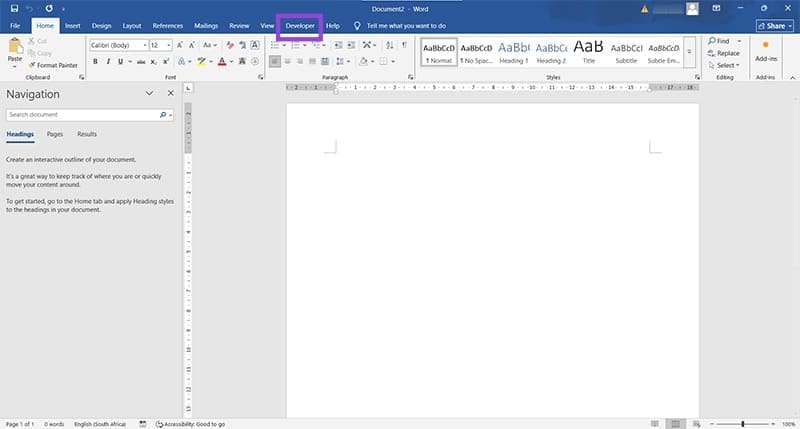Viewport: 800px width, 429px height.
Task: Open the Select dropdown in Editing
Action: coord(724,65)
